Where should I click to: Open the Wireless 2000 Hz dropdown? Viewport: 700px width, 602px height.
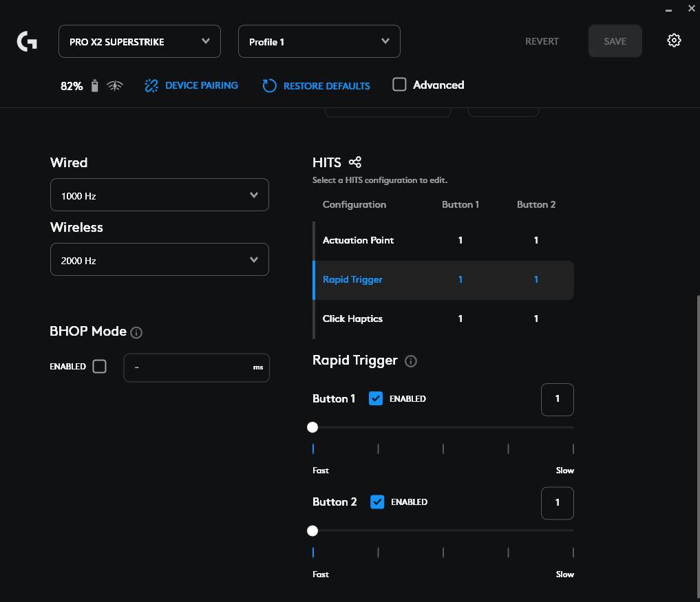point(159,260)
